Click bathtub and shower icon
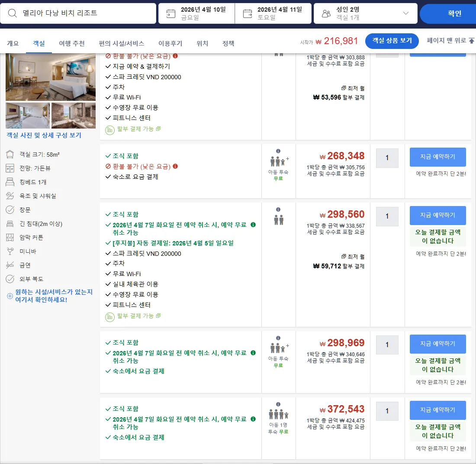476x464 pixels. 10,196
